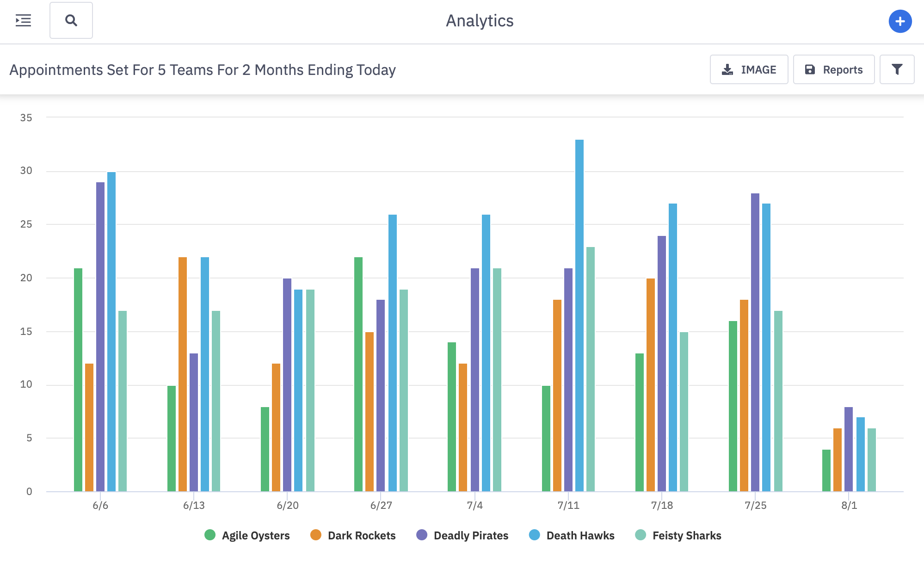Click the tallest Death Hawks bar at 7/11
Image resolution: width=924 pixels, height=569 pixels.
tap(579, 315)
